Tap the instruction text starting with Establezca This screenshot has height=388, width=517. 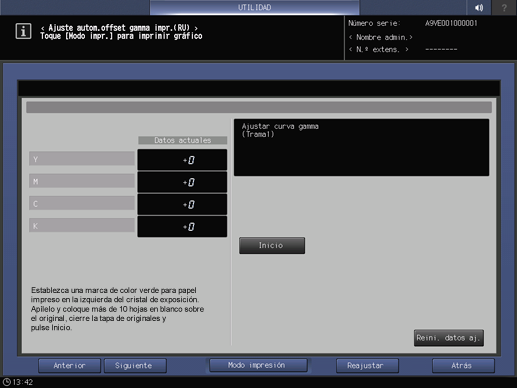(x=117, y=309)
